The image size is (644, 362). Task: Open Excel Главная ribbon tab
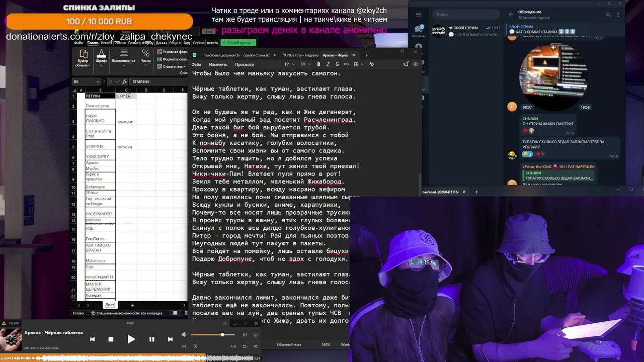click(x=93, y=43)
